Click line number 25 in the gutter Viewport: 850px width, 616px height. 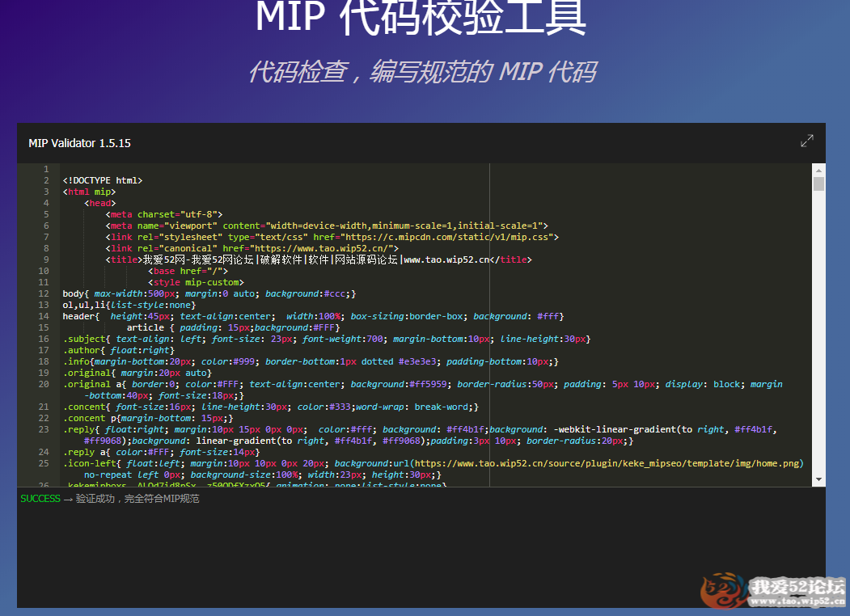point(44,464)
